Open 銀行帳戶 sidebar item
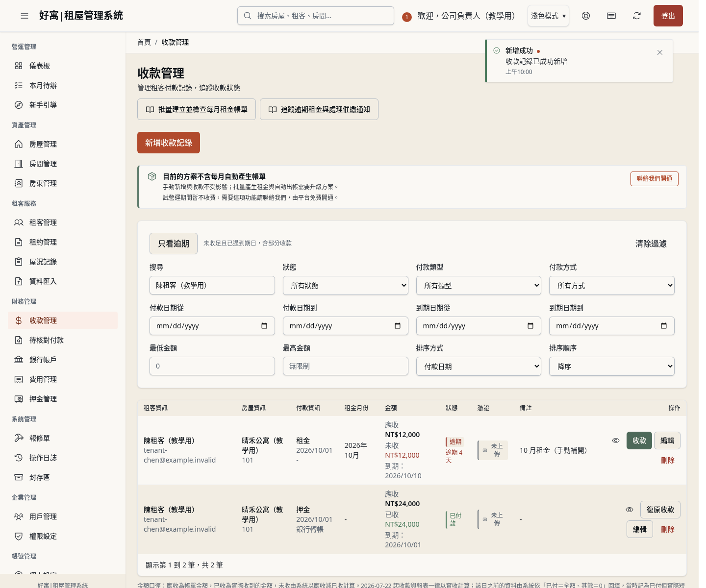The width and height of the screenshot is (706, 588). point(63,360)
